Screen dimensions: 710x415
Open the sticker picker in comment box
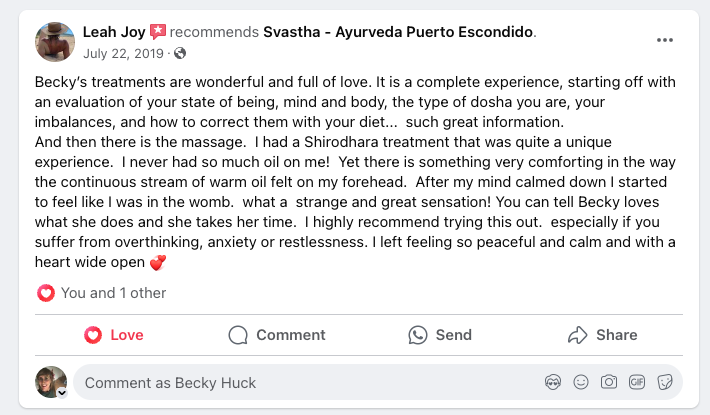coord(664,382)
